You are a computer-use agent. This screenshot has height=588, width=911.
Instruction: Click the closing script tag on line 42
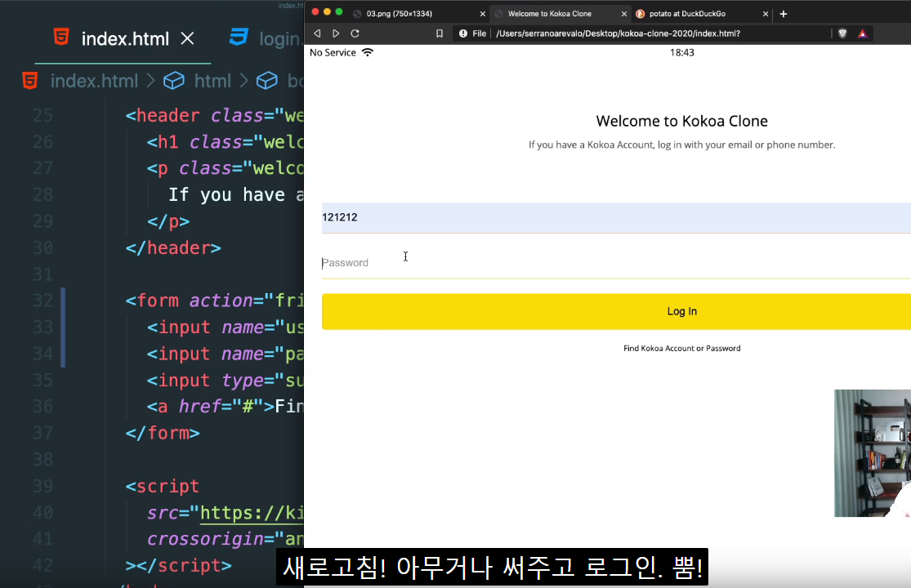[x=178, y=565]
